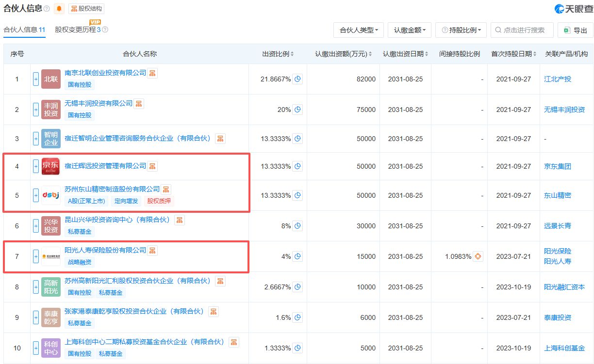Switch to the 股权变更历程 tab
594x364 pixels.
point(78,30)
